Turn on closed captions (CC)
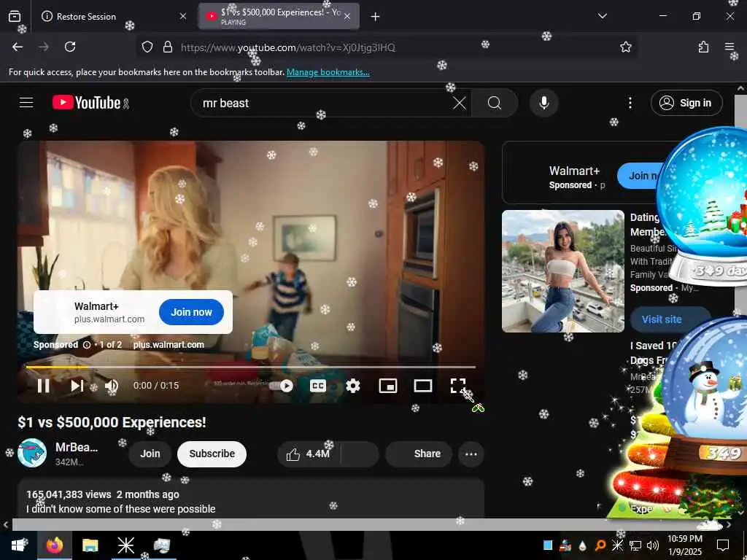Image resolution: width=747 pixels, height=560 pixels. (318, 386)
